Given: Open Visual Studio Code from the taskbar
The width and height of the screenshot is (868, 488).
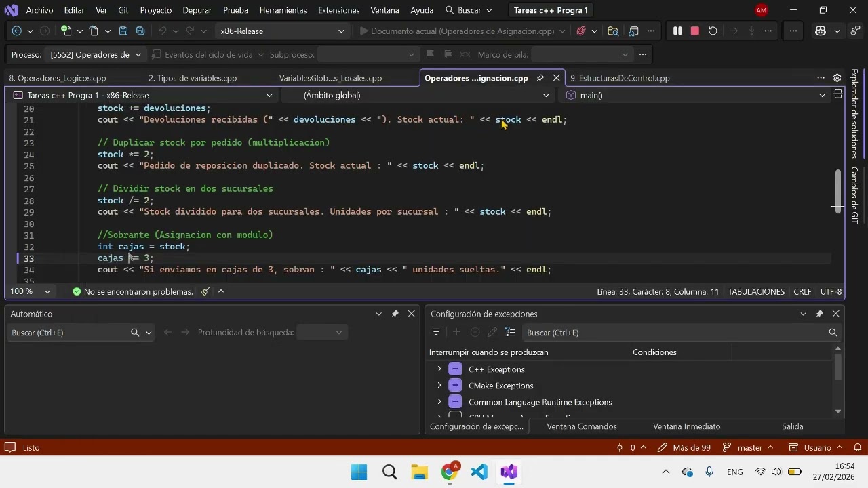Looking at the screenshot, I should click(479, 472).
